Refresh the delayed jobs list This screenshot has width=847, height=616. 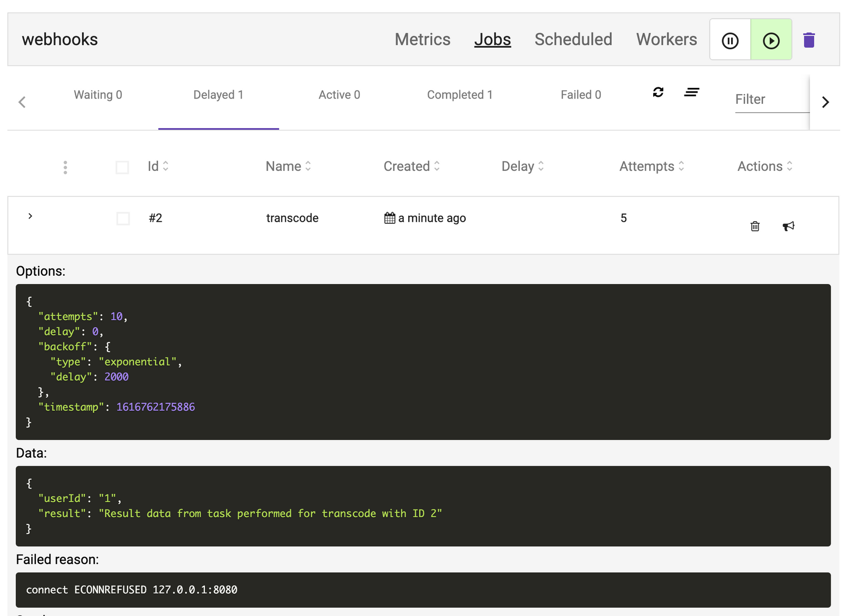coord(658,93)
